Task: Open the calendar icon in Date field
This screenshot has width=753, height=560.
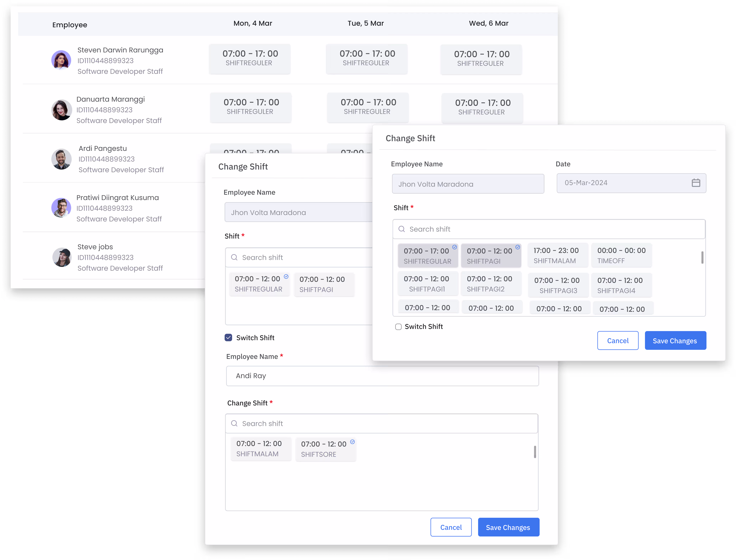Action: click(x=695, y=183)
